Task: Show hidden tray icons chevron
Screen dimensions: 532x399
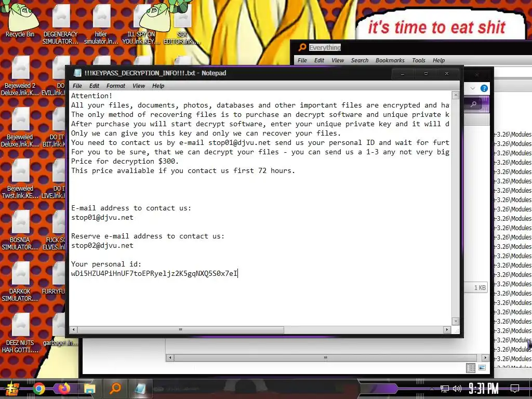Action: pyautogui.click(x=432, y=389)
